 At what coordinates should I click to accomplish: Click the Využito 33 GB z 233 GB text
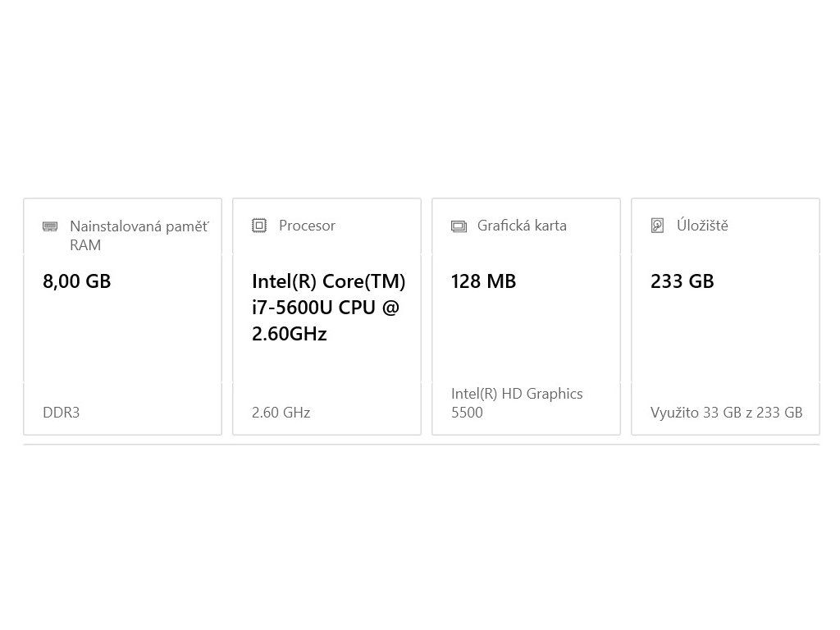pos(726,413)
